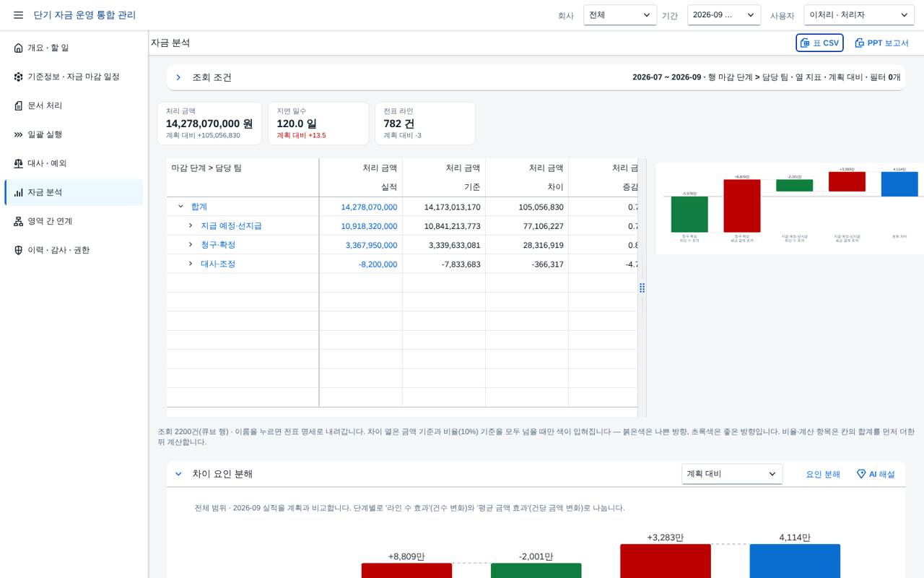The image size is (924, 578).
Task: Generate the PPT 보고서
Action: 881,43
